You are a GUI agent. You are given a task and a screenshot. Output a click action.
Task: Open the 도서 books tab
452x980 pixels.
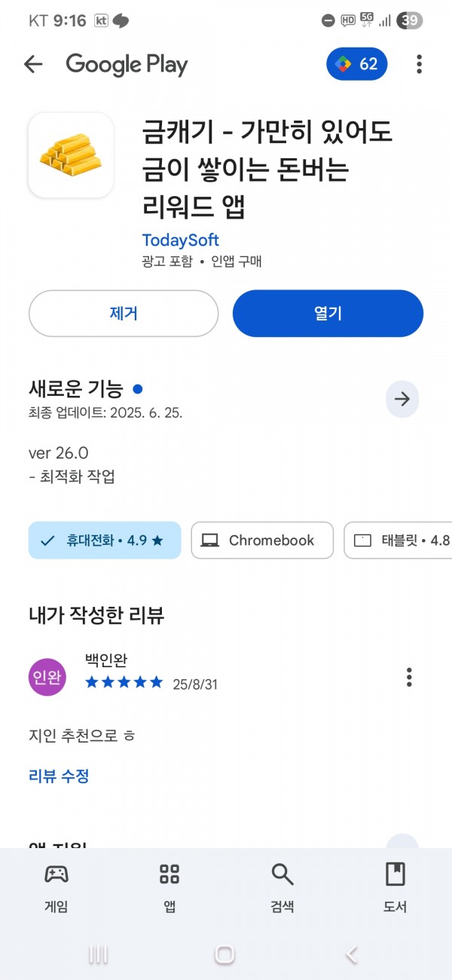point(395,888)
